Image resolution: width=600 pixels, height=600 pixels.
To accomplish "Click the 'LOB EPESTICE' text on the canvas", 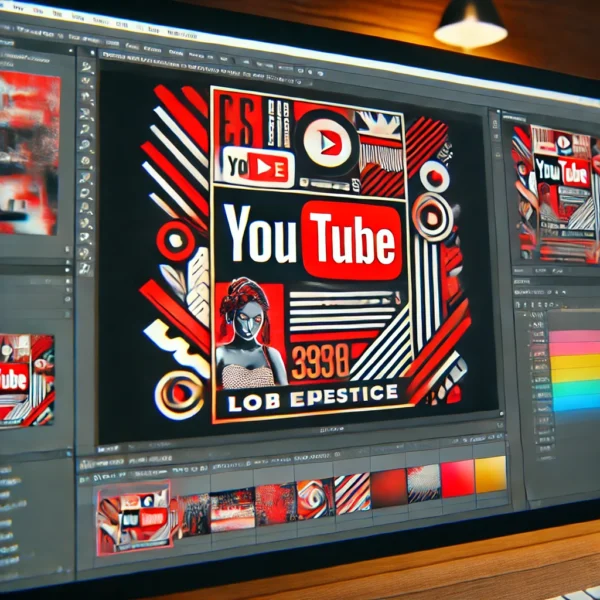I will point(313,398).
